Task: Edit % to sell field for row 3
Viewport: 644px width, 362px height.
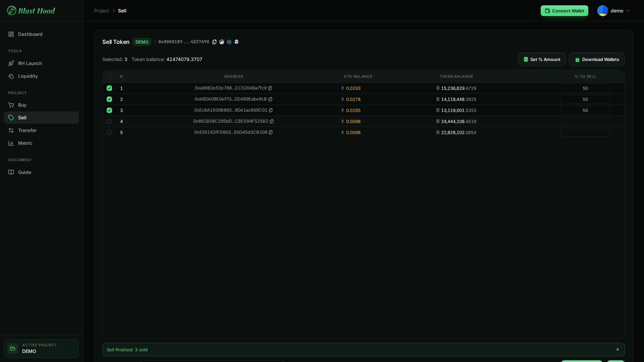Action: click(585, 110)
